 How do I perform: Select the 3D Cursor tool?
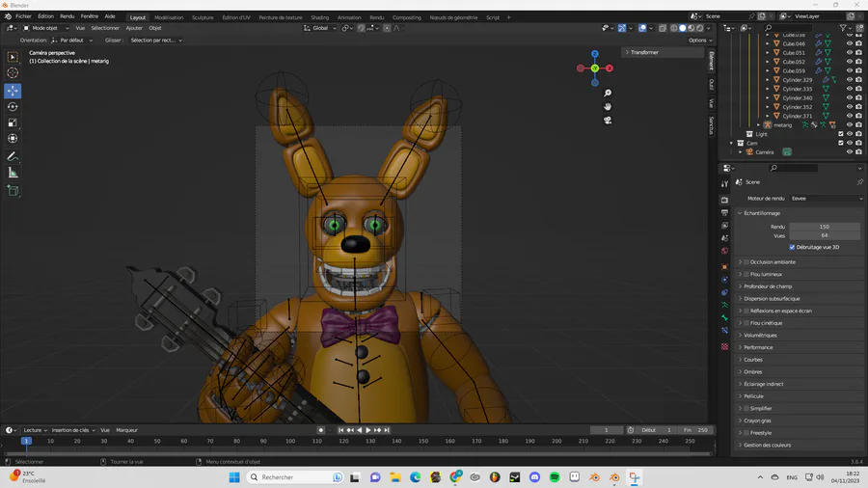pos(13,72)
